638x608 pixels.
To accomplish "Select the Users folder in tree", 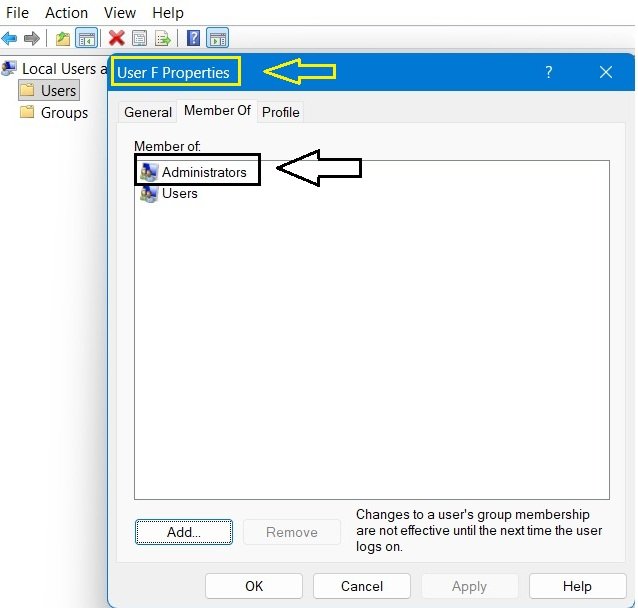I will click(x=49, y=90).
